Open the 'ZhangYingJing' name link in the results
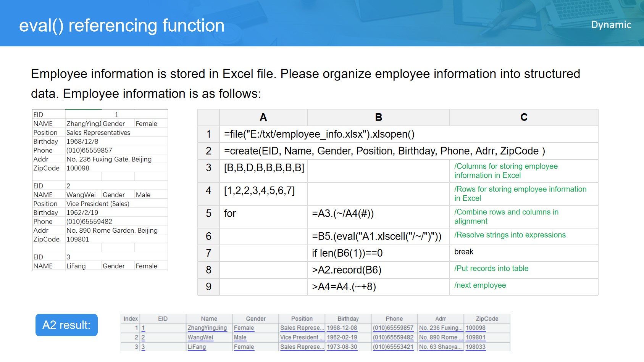The width and height of the screenshot is (644, 362). (207, 328)
